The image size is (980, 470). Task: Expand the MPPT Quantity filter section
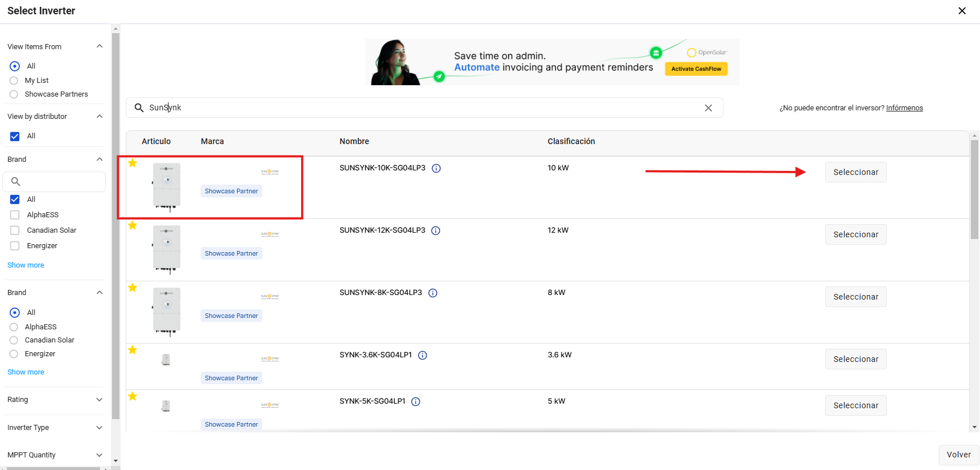(99, 455)
